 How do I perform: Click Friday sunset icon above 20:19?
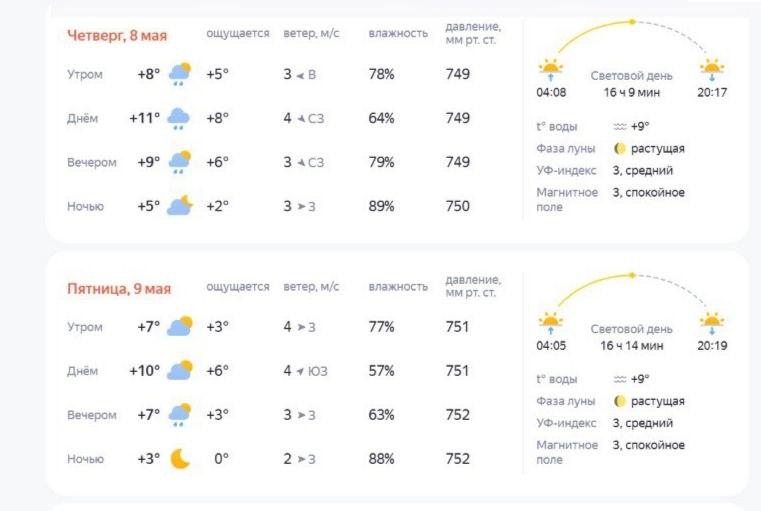[712, 323]
